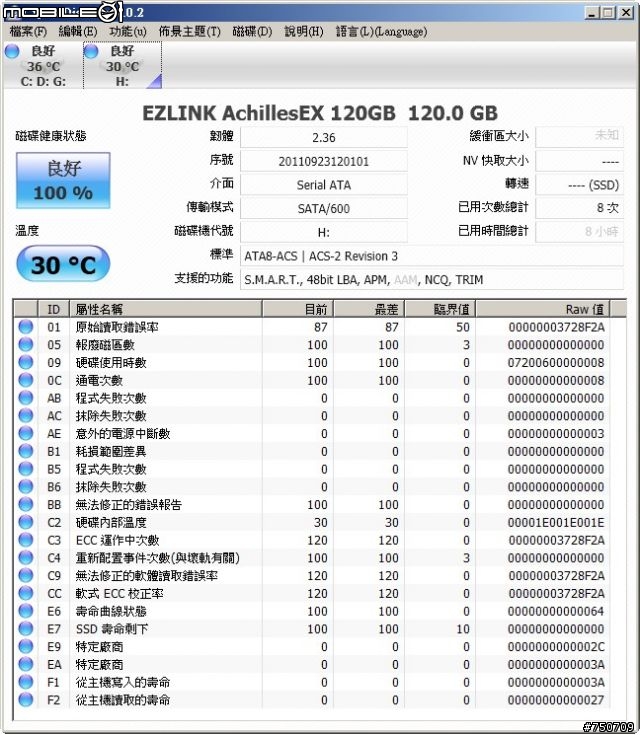Click the 30 °C temperature button

tap(63, 264)
